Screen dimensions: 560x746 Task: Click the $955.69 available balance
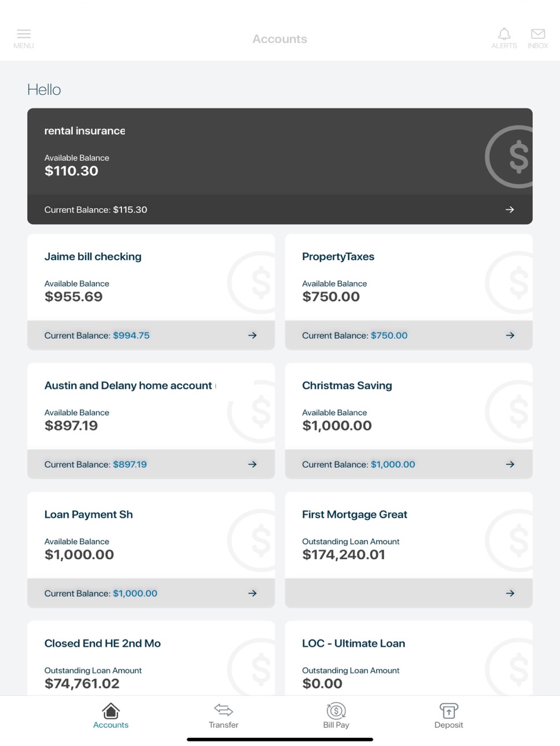(73, 297)
